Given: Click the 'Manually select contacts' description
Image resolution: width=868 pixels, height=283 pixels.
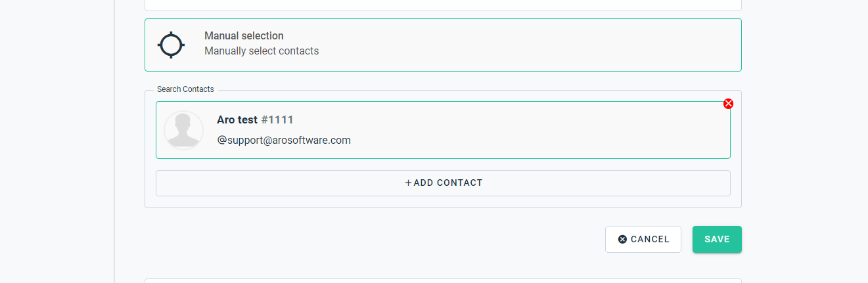Looking at the screenshot, I should [262, 51].
